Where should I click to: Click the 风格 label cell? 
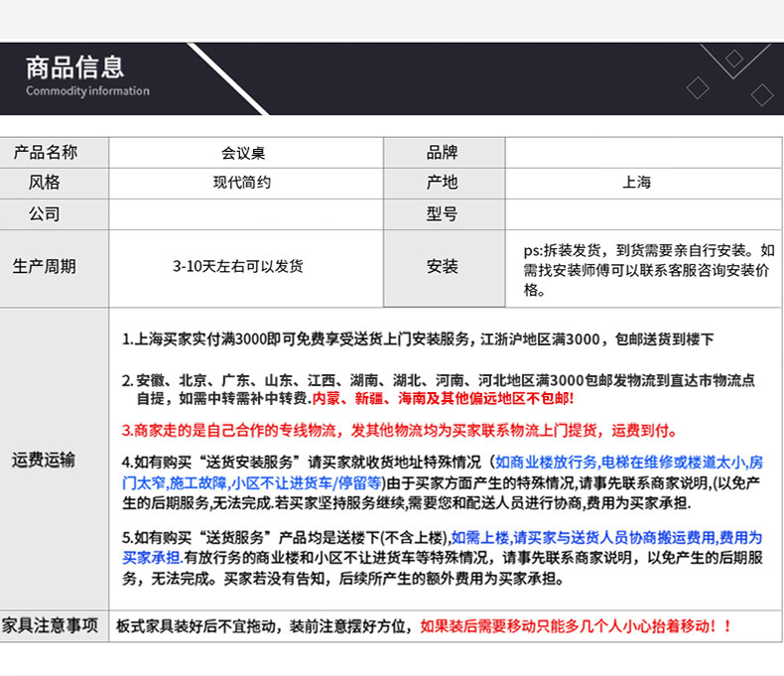54,183
